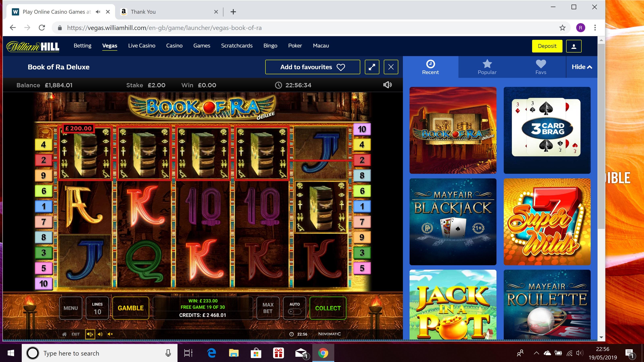Expand game to fullscreen view
This screenshot has width=644, height=362.
click(372, 67)
